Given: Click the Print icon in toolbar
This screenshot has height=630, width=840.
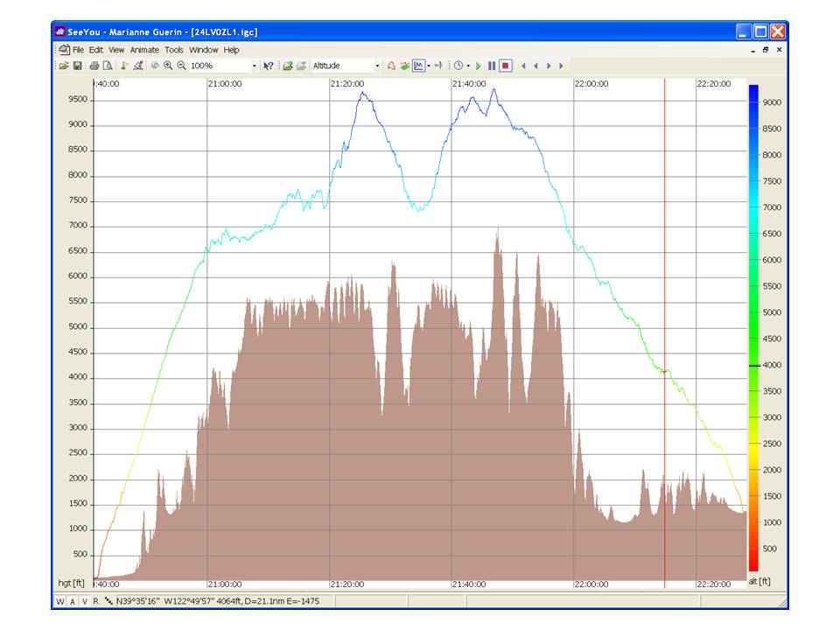Looking at the screenshot, I should tap(94, 66).
